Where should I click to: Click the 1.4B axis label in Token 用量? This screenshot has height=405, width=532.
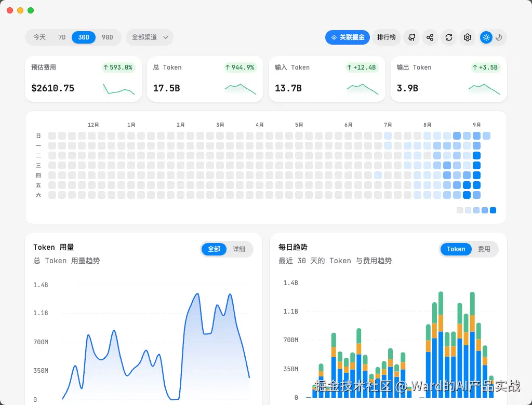[41, 285]
